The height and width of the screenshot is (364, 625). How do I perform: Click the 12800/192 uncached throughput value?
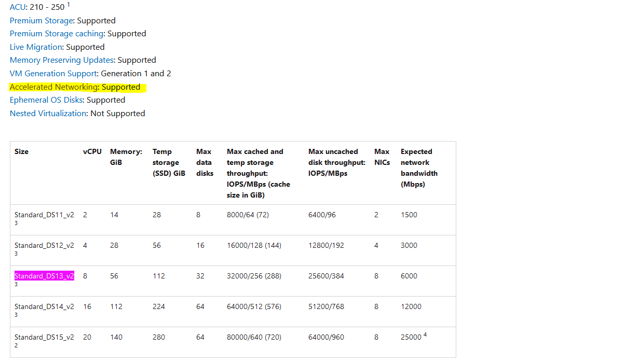click(x=326, y=245)
